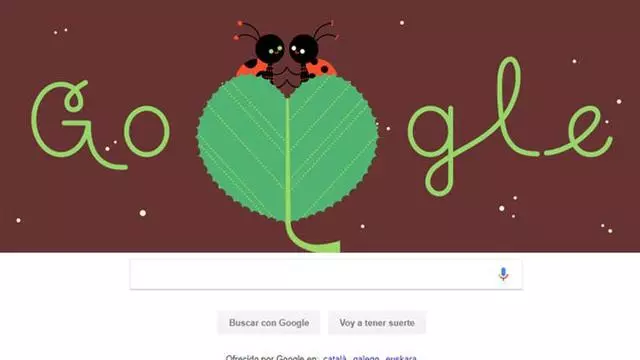Switch language to galego
The image size is (640, 360).
pos(366,358)
